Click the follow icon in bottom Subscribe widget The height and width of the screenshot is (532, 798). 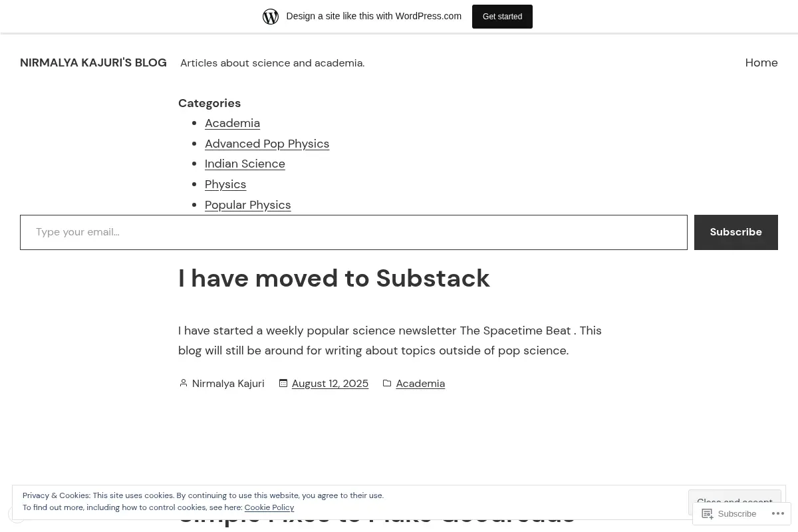click(x=707, y=513)
